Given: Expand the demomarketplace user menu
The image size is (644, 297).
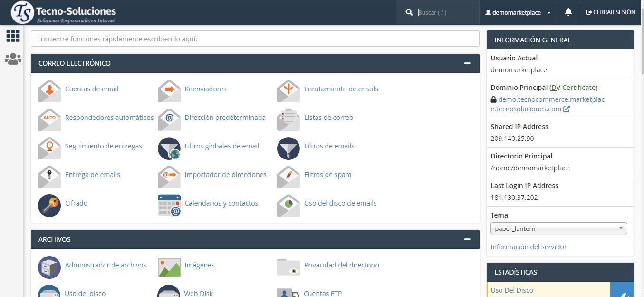Looking at the screenshot, I should pyautogui.click(x=518, y=13).
